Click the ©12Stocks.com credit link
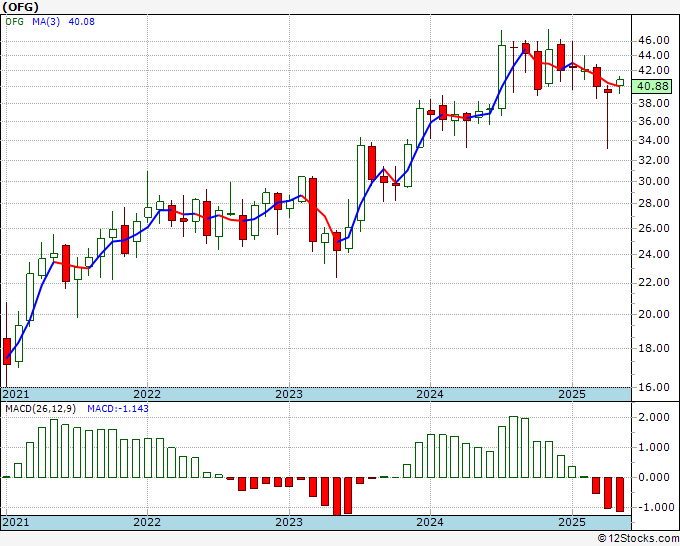This screenshot has width=680, height=546. click(638, 539)
